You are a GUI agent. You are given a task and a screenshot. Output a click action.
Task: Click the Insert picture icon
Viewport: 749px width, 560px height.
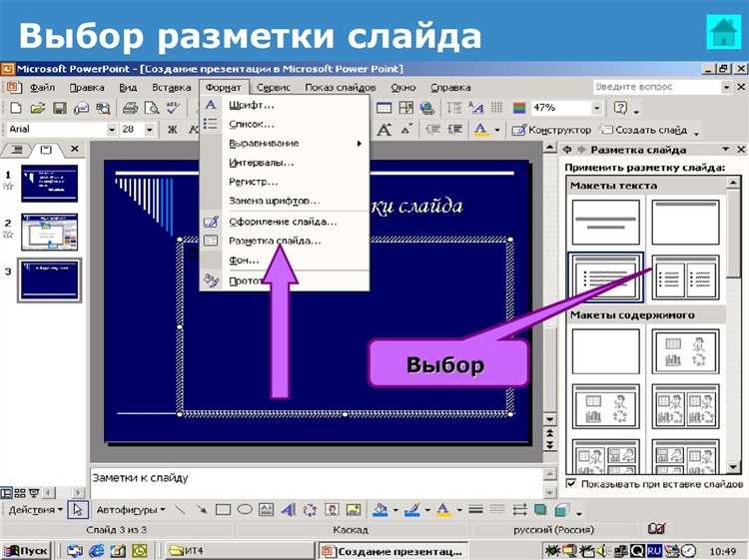[x=354, y=510]
